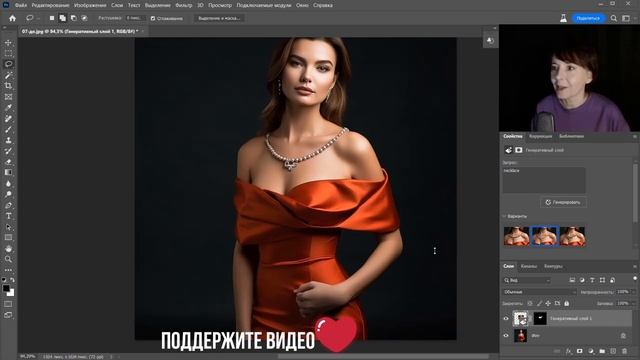Create new adjustment layer icon
Screen dimensions: 640x360
[x=591, y=351]
